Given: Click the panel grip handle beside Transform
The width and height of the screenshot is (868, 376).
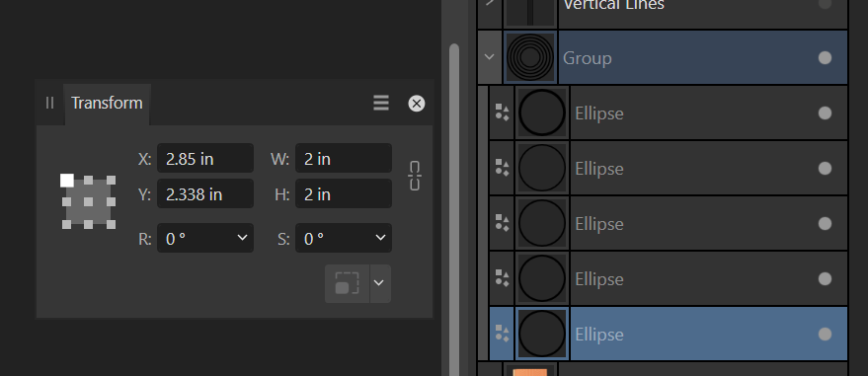Looking at the screenshot, I should pyautogui.click(x=49, y=103).
